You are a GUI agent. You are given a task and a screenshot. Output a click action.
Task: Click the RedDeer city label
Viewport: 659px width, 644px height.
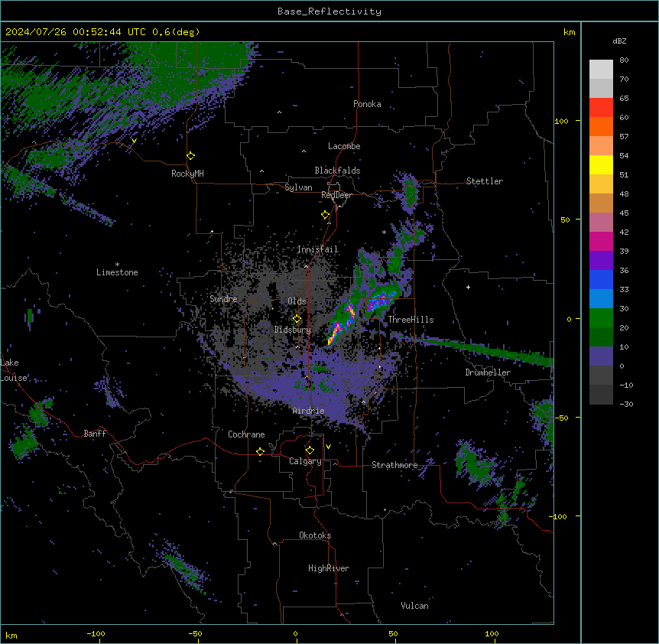pos(336,195)
